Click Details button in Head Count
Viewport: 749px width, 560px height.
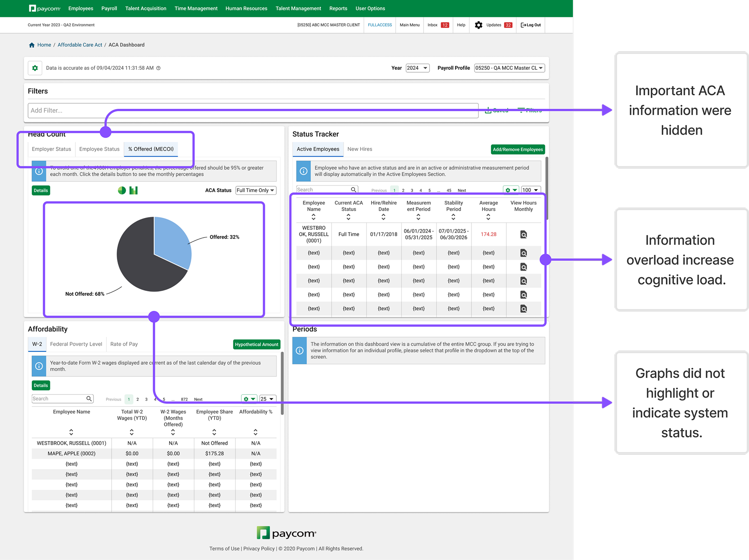(x=41, y=190)
